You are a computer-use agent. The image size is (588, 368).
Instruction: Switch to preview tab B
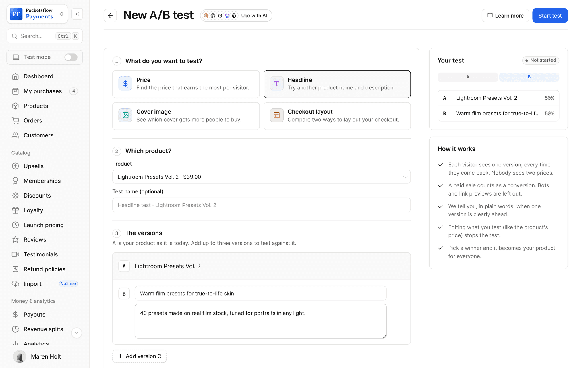point(529,77)
